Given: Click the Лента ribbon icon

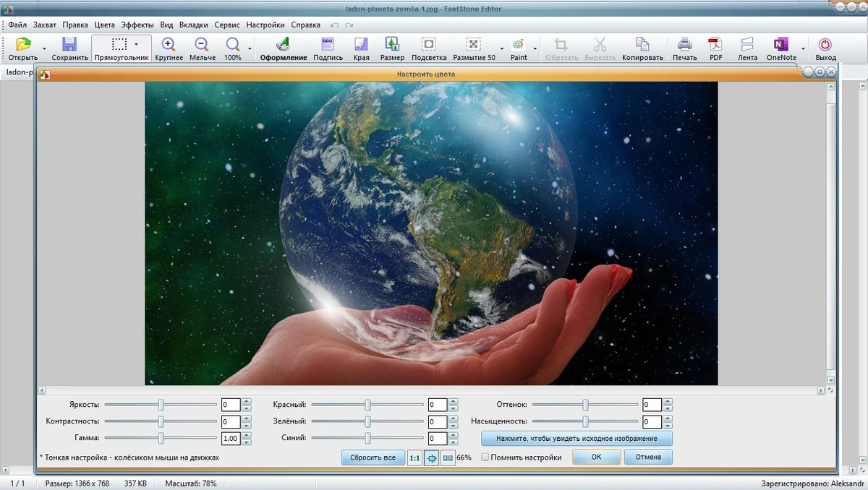Looking at the screenshot, I should point(747,45).
